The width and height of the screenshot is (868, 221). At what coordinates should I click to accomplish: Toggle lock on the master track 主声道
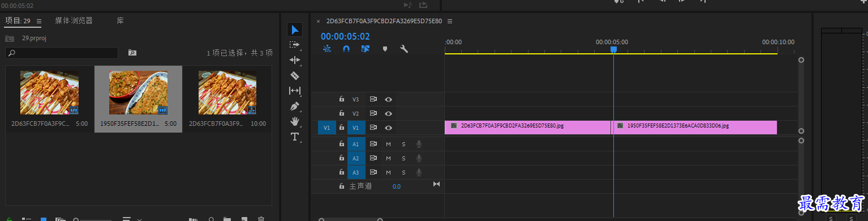(342, 186)
